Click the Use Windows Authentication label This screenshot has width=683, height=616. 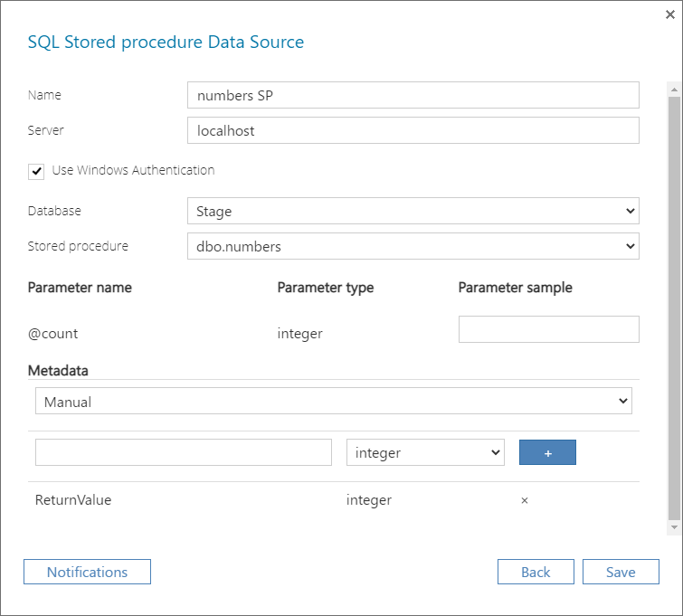pos(133,170)
